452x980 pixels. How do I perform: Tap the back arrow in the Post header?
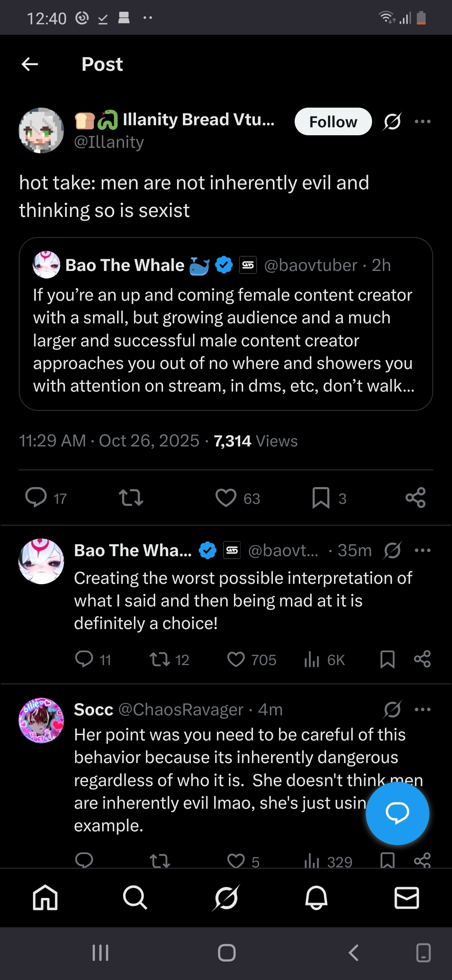point(30,64)
